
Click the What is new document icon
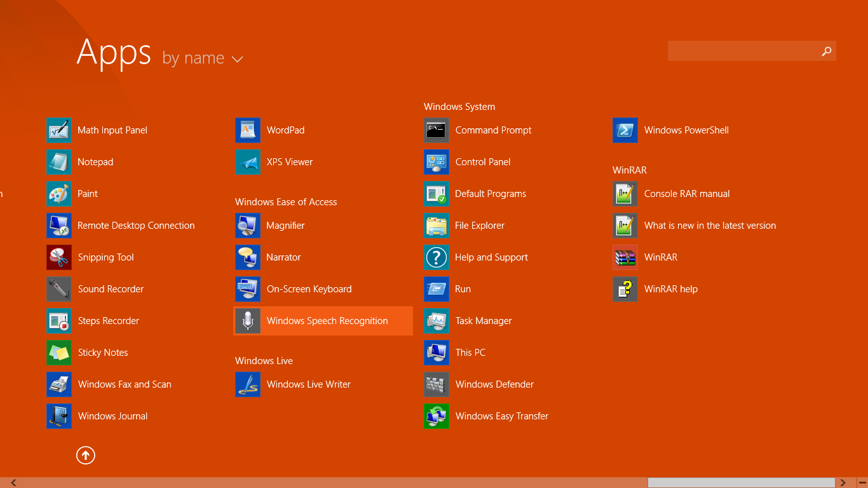coord(625,226)
